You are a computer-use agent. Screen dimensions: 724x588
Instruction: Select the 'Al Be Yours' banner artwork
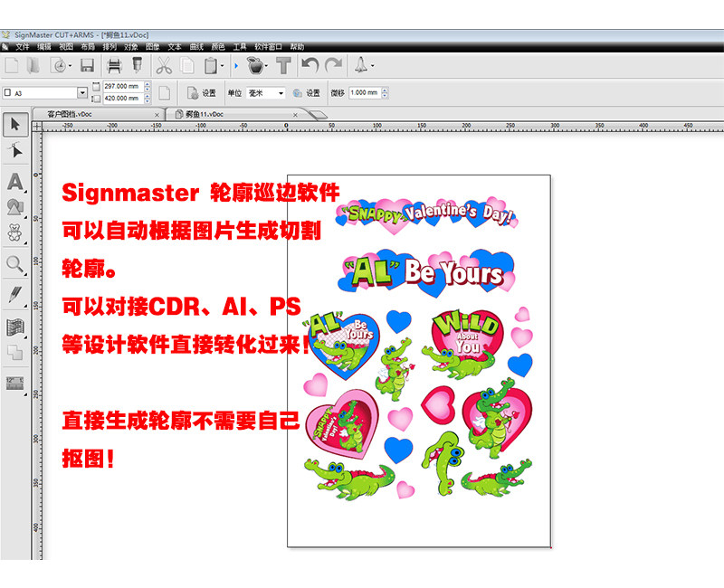coord(426,273)
